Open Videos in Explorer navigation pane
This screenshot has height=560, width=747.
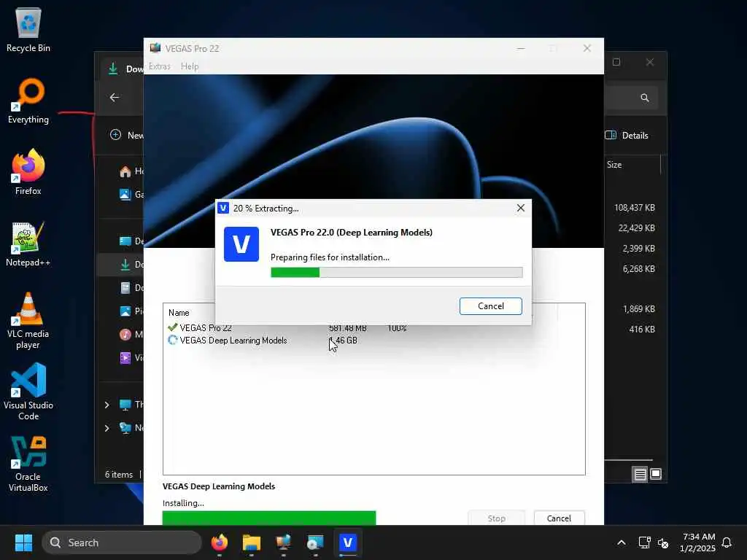tap(131, 357)
